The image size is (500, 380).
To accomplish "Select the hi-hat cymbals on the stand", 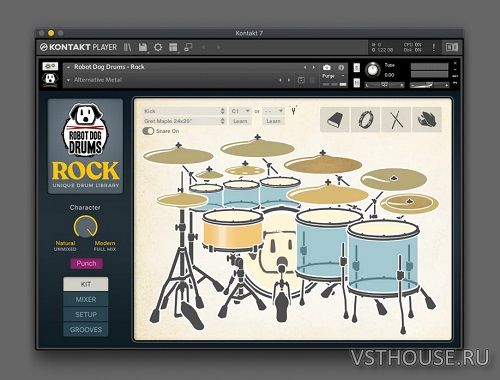I will point(182,200).
